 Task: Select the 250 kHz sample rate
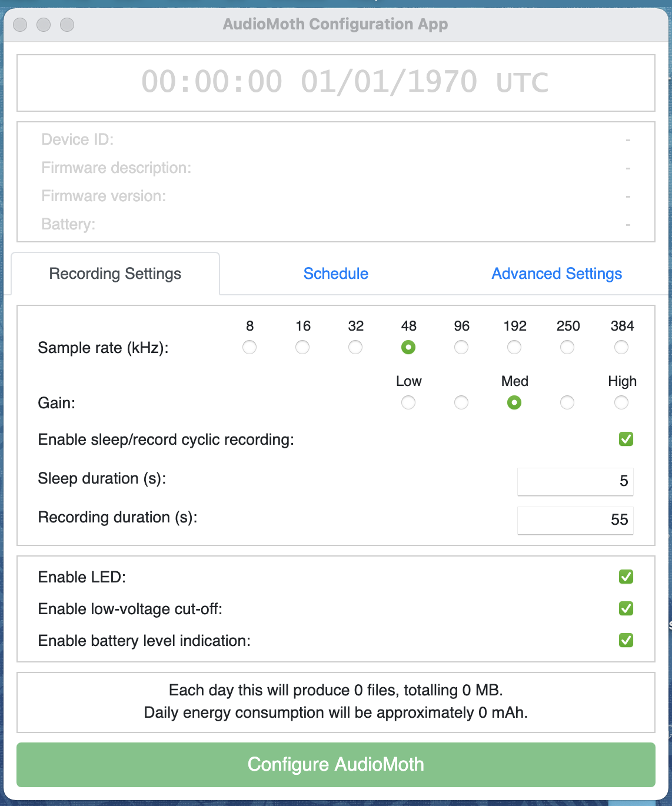[567, 347]
